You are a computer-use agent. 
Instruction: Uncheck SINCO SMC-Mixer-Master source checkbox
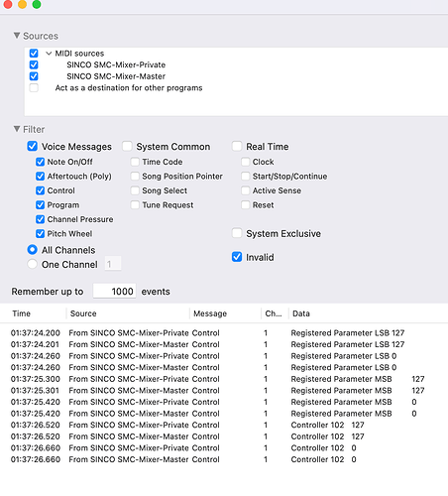(34, 76)
